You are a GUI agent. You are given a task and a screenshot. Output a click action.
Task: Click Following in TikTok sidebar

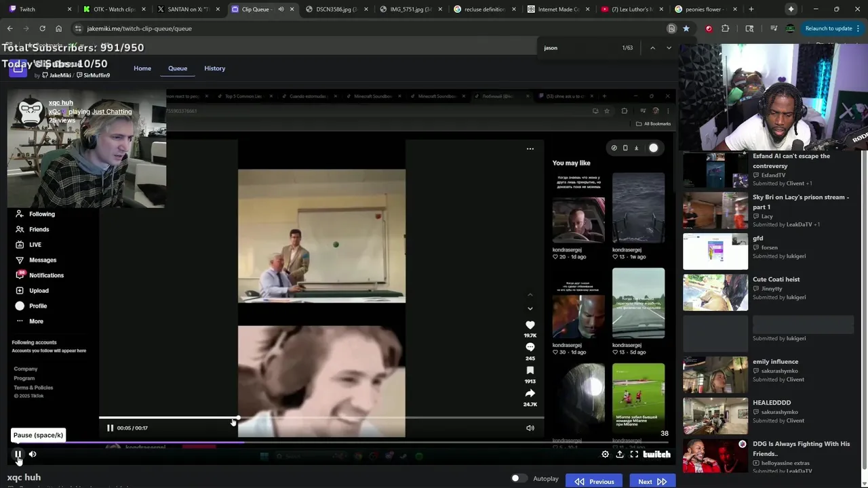(35, 214)
